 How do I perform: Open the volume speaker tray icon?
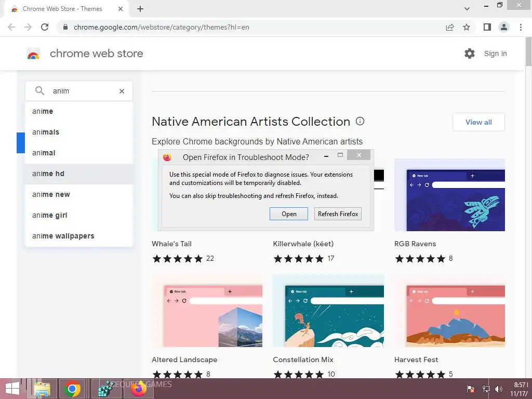(x=499, y=389)
